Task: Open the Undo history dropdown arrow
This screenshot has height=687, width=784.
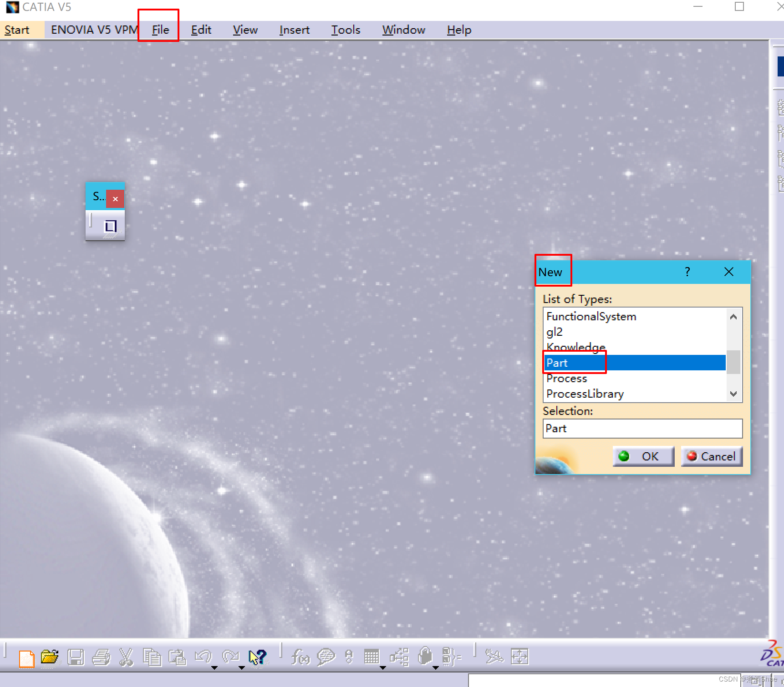Action: pos(214,668)
